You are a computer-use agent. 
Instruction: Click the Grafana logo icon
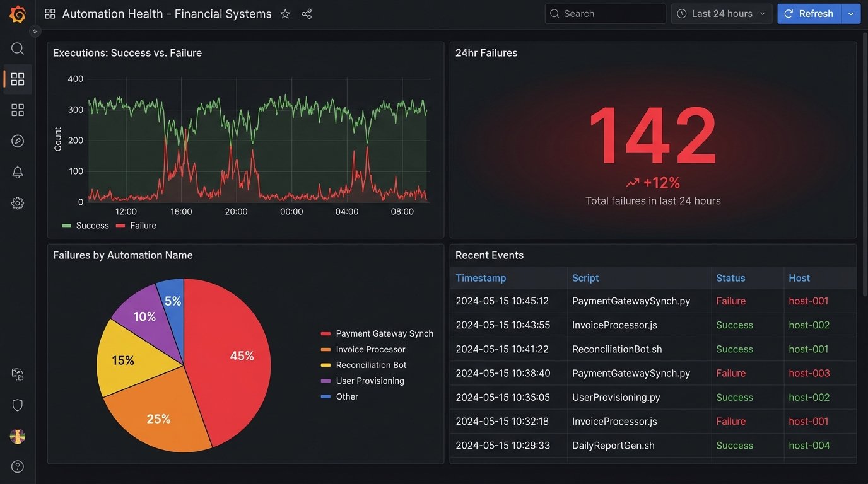click(x=17, y=14)
